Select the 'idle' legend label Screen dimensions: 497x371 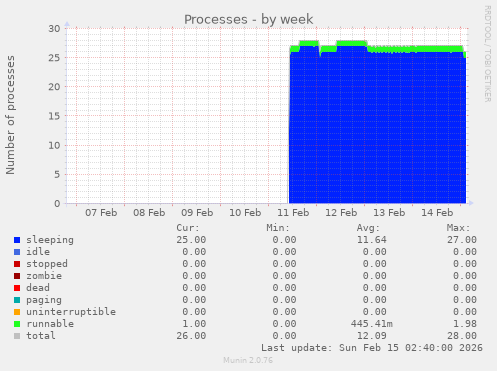(38, 252)
